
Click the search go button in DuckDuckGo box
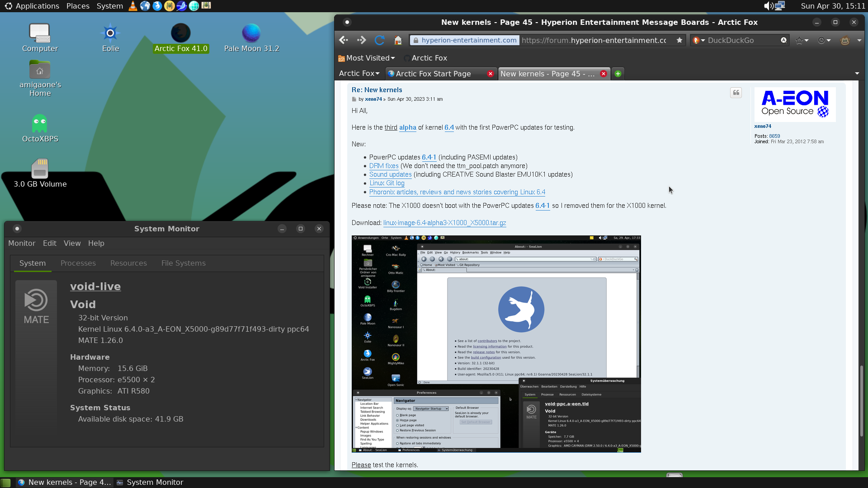pyautogui.click(x=784, y=40)
